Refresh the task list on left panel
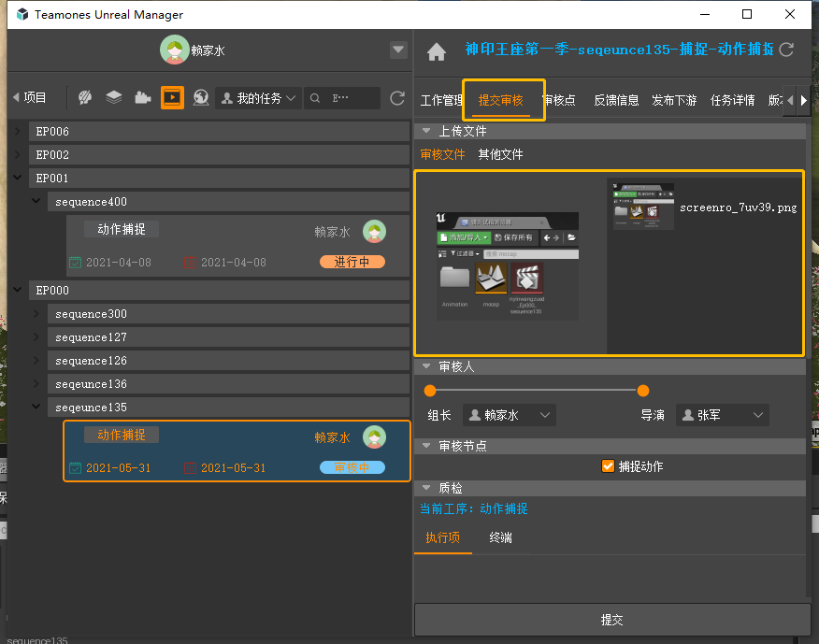Screen dimensions: 819x644 [x=397, y=98]
